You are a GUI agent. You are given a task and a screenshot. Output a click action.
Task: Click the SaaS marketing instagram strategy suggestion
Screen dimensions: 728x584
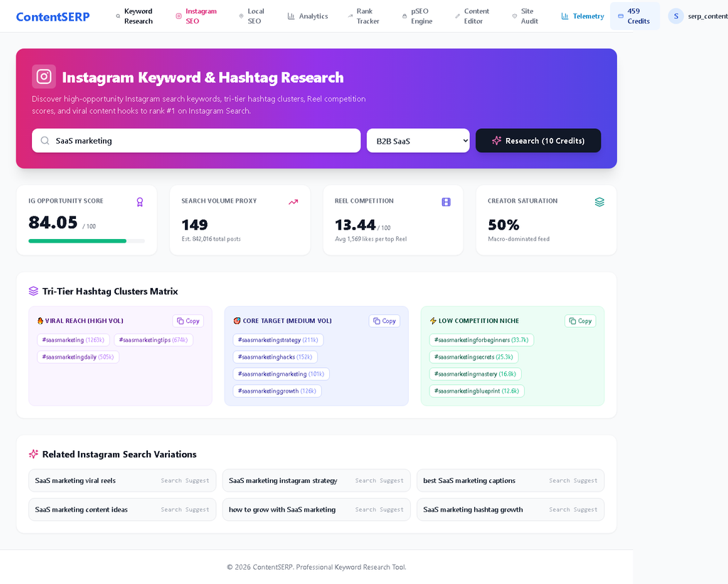316,480
